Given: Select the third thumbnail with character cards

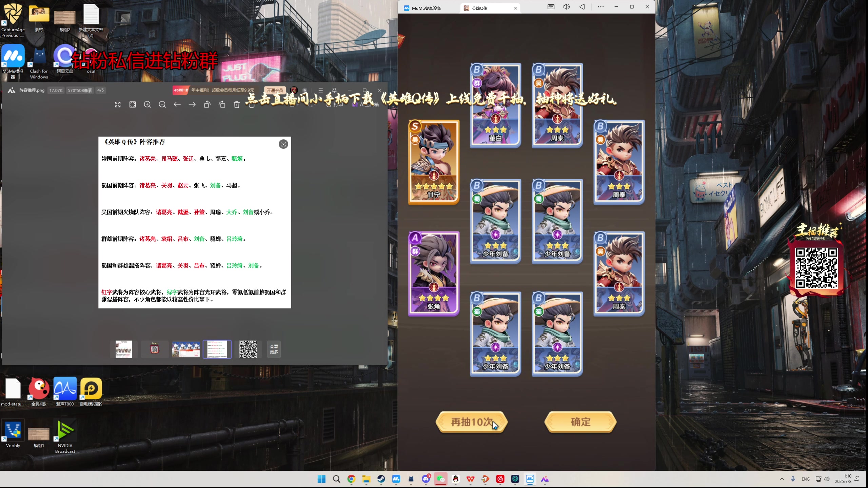Looking at the screenshot, I should point(186,349).
